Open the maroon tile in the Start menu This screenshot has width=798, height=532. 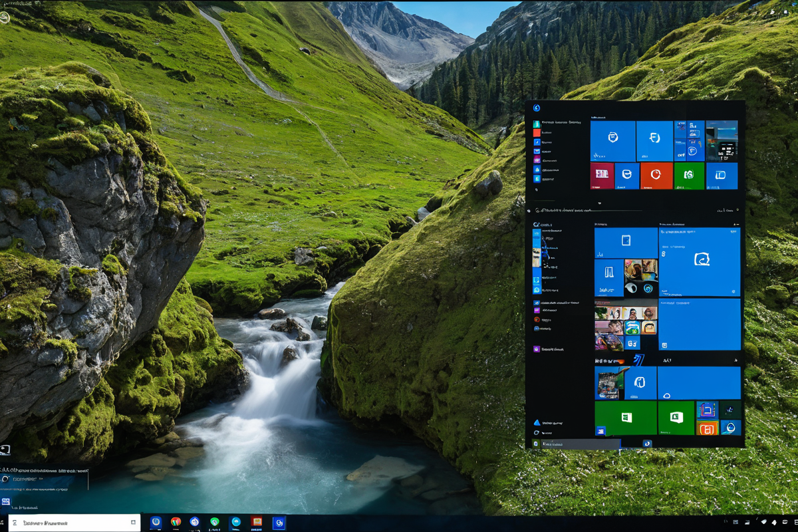pos(602,176)
